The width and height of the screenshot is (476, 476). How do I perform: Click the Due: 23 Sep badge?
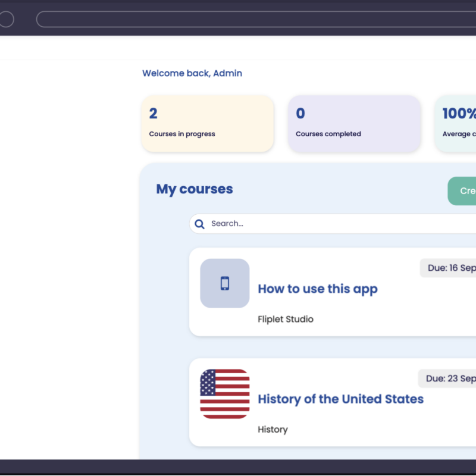447,378
